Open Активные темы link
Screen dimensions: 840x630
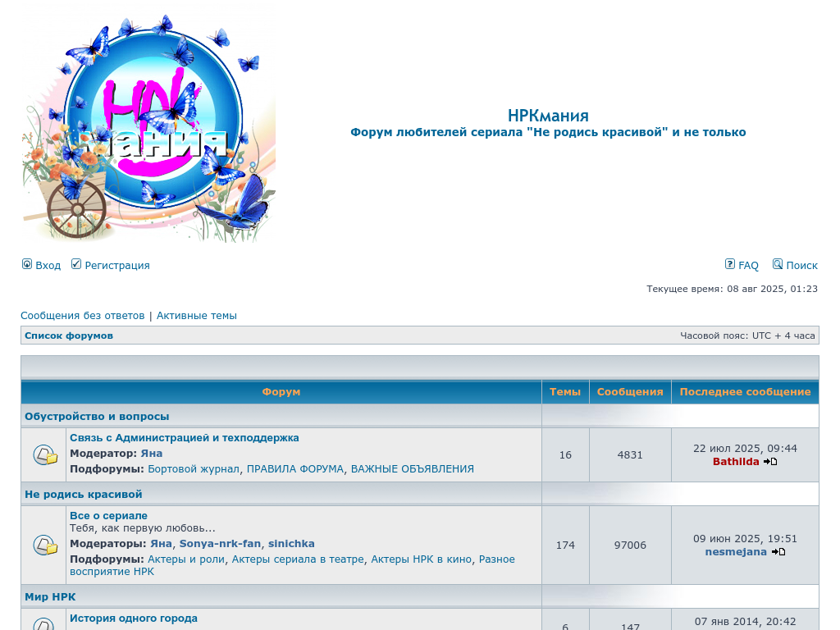point(197,316)
